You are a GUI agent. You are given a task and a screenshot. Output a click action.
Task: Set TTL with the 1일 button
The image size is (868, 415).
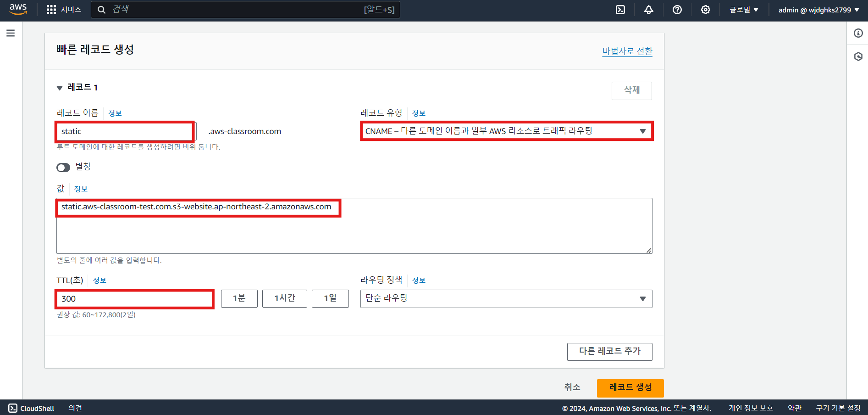pos(330,298)
